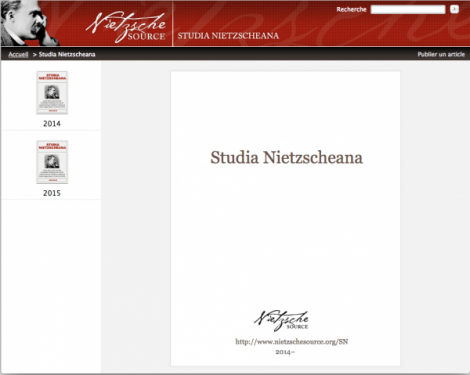
Task: Click the Nietzsche portrait image in header
Action: [x=29, y=23]
